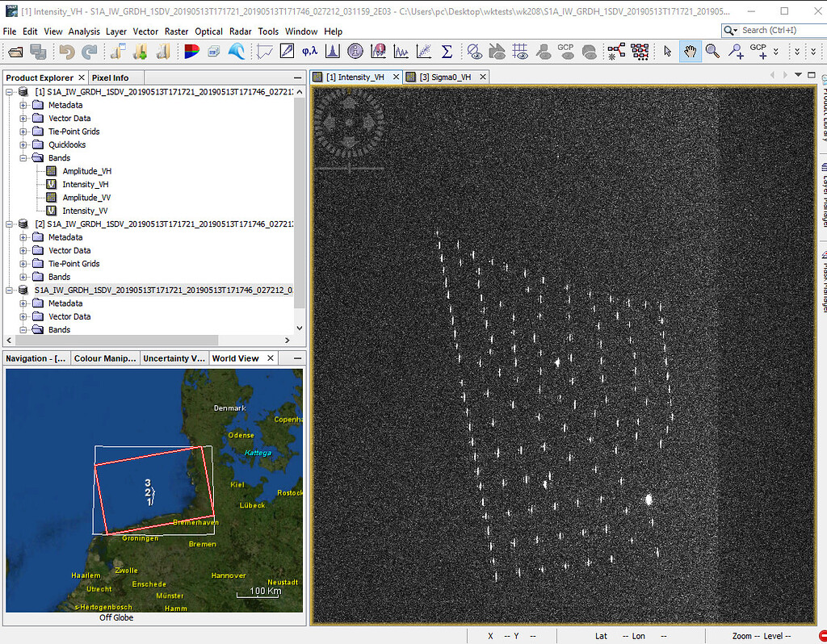Open the Geo-coding φ,λ tool
Viewport: 827px width, 644px height.
click(x=309, y=51)
